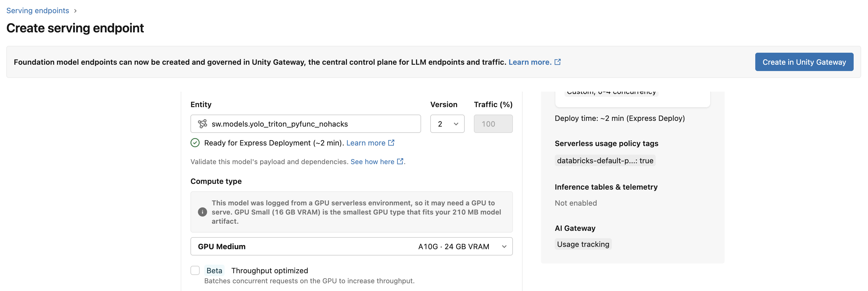Click the breadcrumb chevron after Serving endpoints
Image resolution: width=868 pixels, height=291 pixels.
[75, 11]
